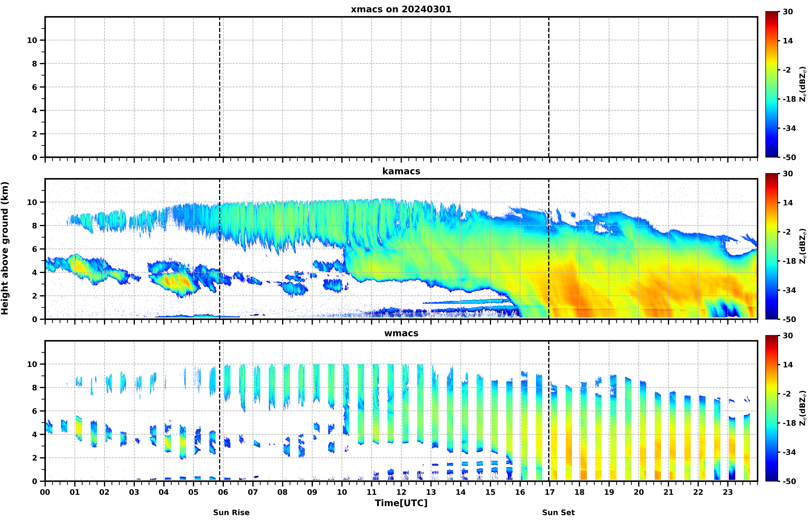Click the '8' height tick of wmacs panel
812x522 pixels.
click(x=35, y=388)
